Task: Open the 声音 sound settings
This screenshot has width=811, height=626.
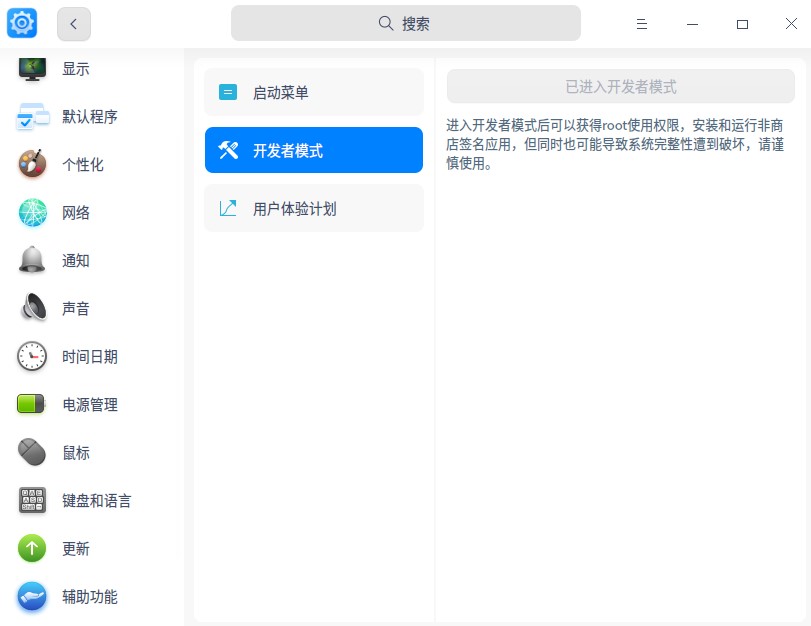Action: pyautogui.click(x=76, y=308)
